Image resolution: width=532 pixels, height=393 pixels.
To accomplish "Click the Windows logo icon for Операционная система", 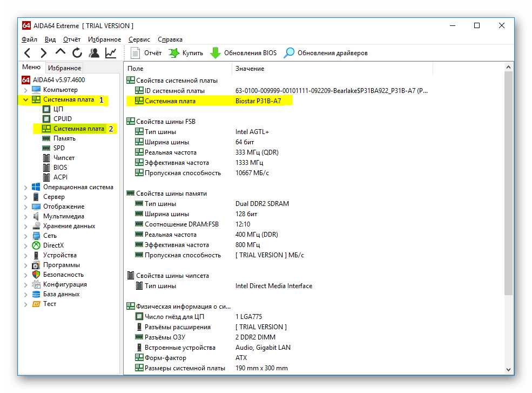I will pos(36,187).
